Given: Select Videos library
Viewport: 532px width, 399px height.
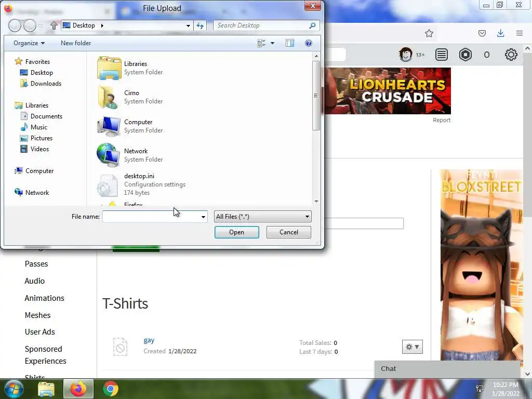Looking at the screenshot, I should coord(34,149).
